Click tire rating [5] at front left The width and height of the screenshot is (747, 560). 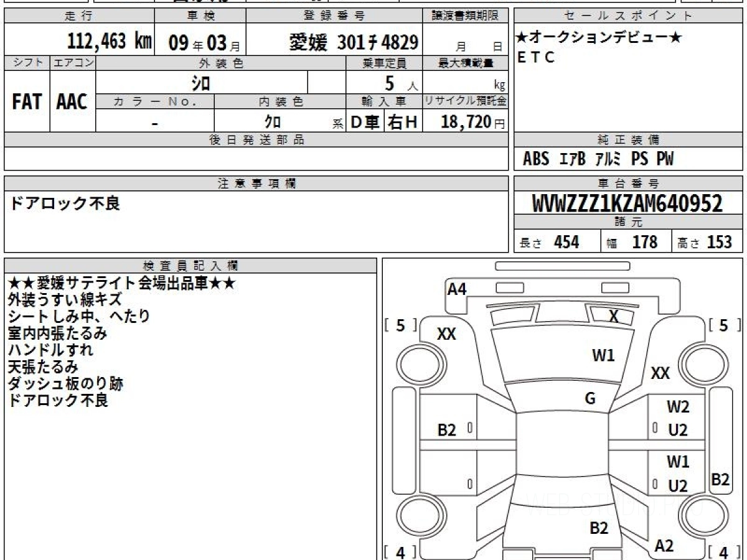(400, 325)
